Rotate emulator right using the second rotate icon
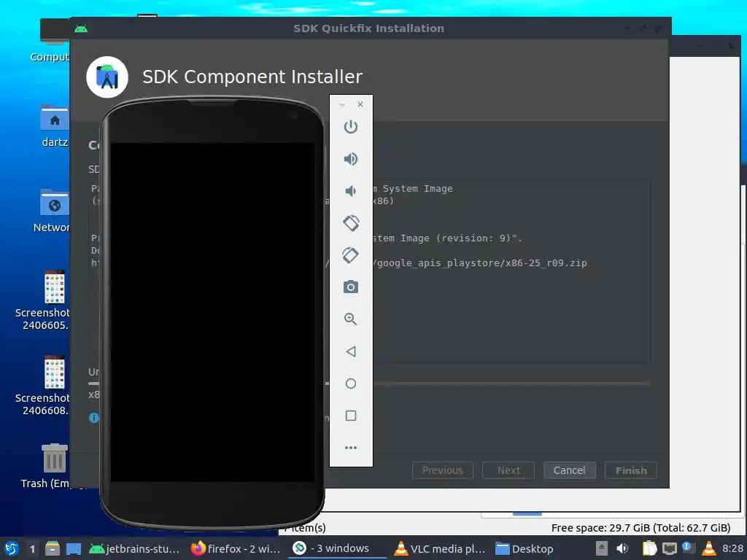747x560 pixels. (x=351, y=254)
